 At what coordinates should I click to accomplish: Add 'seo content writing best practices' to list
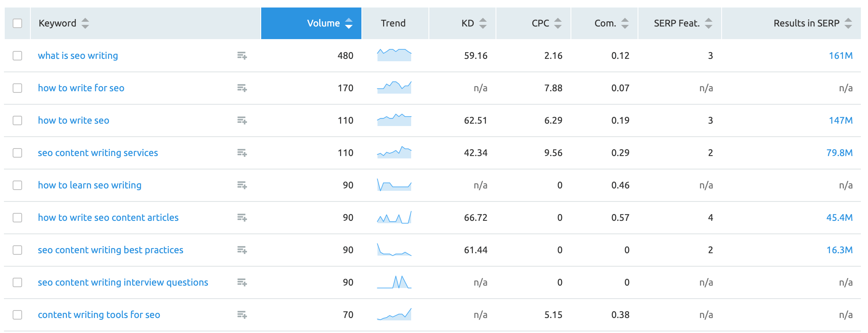click(242, 250)
